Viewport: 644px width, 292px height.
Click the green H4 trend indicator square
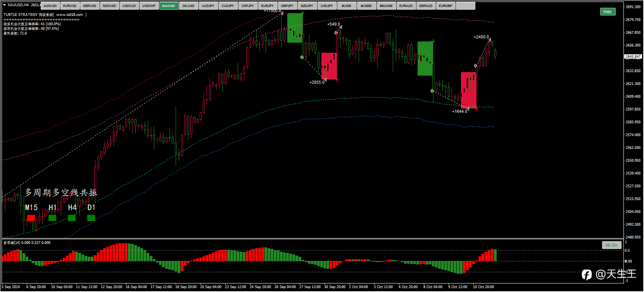[x=72, y=218]
